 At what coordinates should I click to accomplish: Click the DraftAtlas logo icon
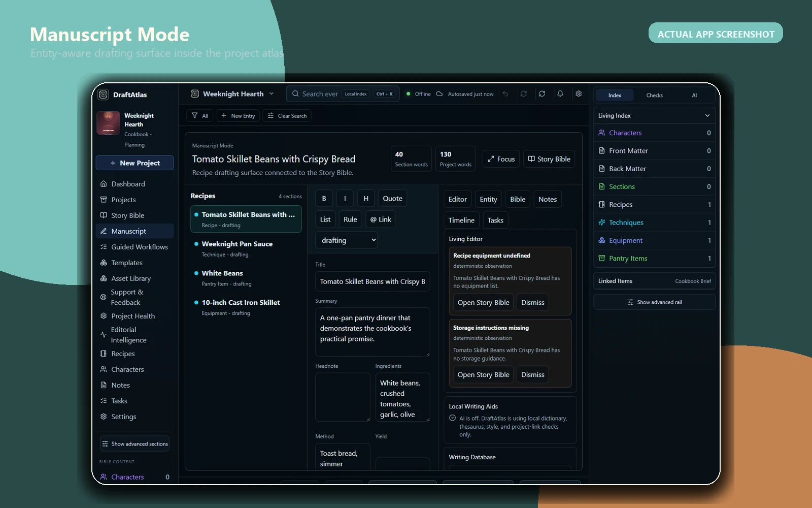click(104, 94)
